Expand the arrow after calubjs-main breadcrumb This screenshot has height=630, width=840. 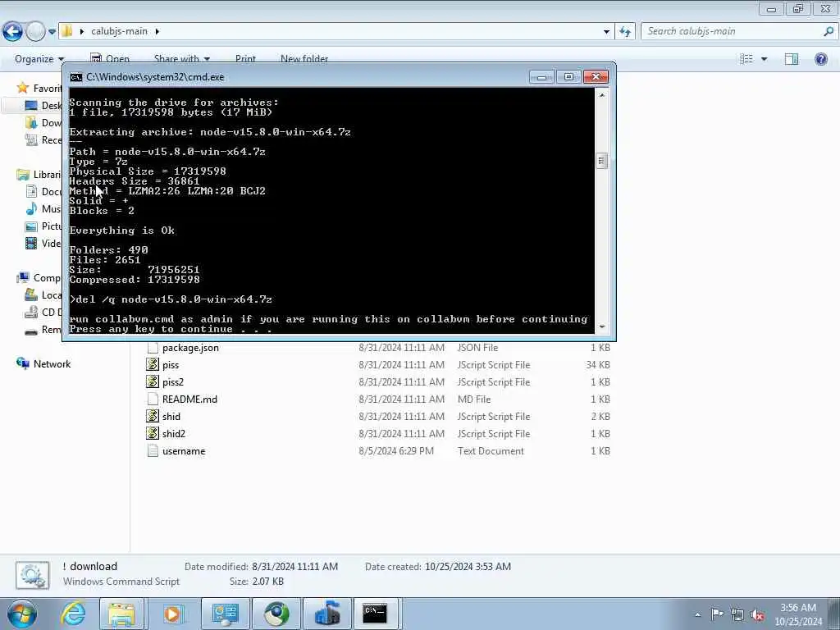coord(157,31)
